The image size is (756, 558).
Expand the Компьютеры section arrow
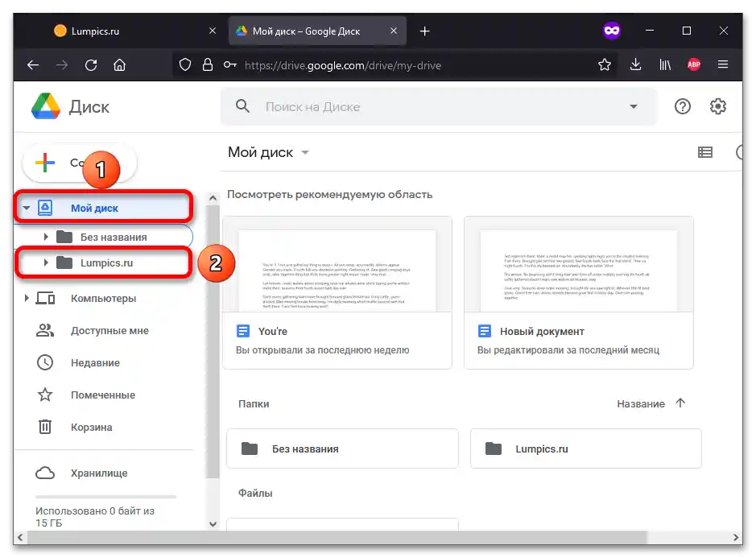point(27,299)
